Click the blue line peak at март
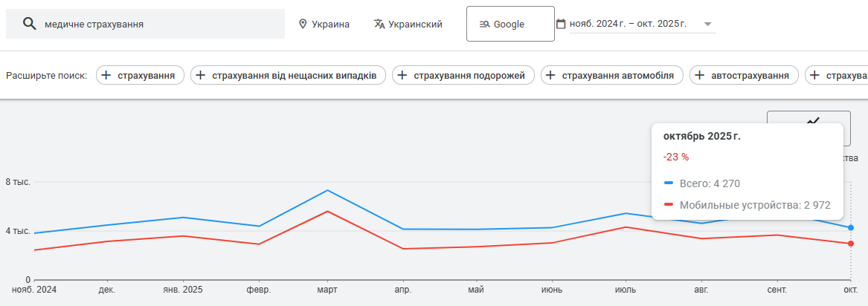The width and height of the screenshot is (868, 306). tap(327, 190)
